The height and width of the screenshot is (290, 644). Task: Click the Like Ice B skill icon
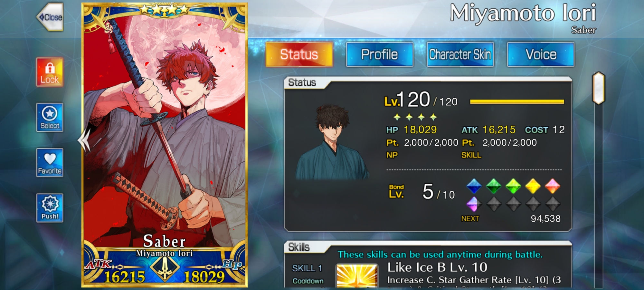[357, 276]
